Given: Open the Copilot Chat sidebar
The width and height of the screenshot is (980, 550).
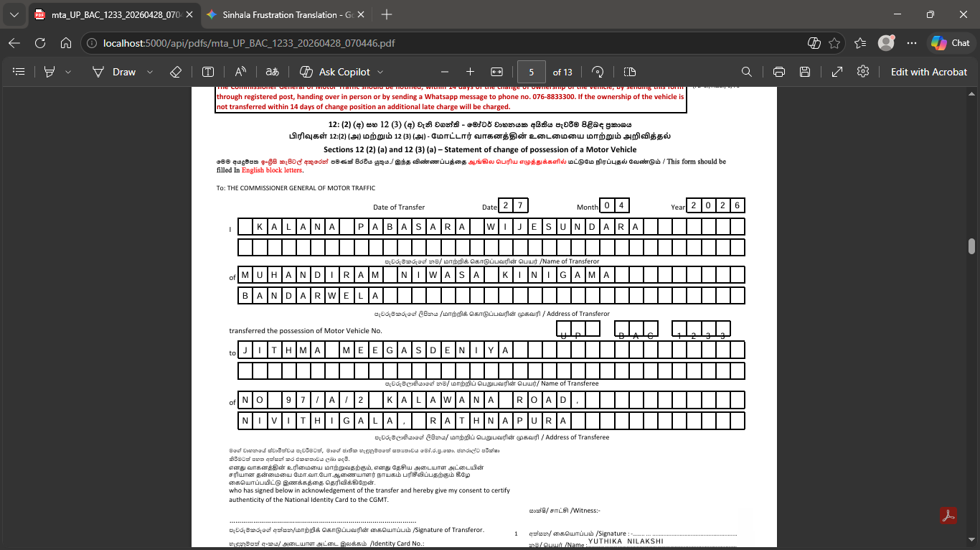Looking at the screenshot, I should (951, 43).
